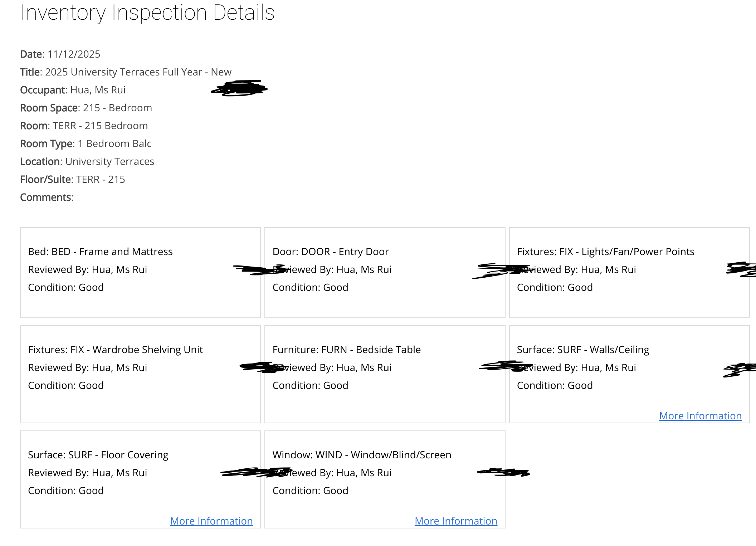Viewport: 756px width, 546px height.
Task: Click the inspection Date value 11/12/2025
Action: point(74,54)
